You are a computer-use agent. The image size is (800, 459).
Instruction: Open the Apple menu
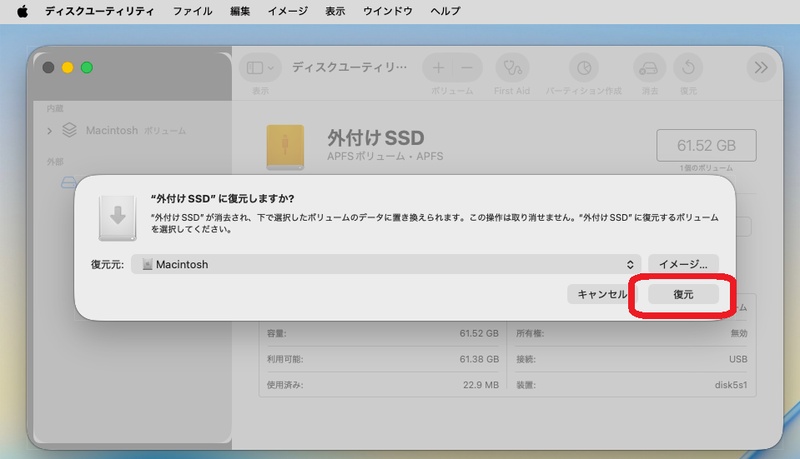(x=22, y=11)
